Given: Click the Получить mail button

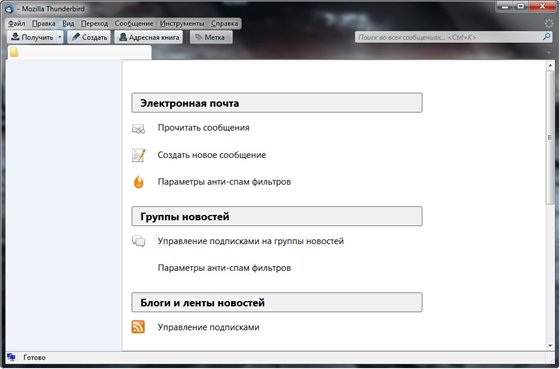Looking at the screenshot, I should (x=32, y=37).
